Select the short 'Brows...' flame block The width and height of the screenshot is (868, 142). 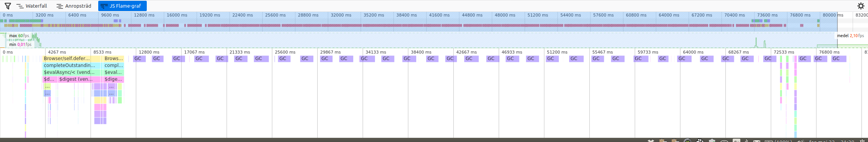[114, 59]
